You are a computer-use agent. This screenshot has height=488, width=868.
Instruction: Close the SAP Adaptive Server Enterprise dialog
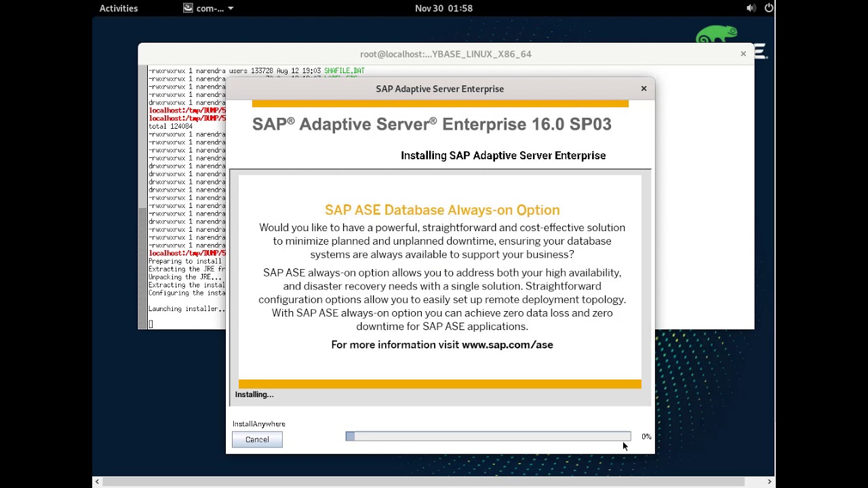pos(644,89)
